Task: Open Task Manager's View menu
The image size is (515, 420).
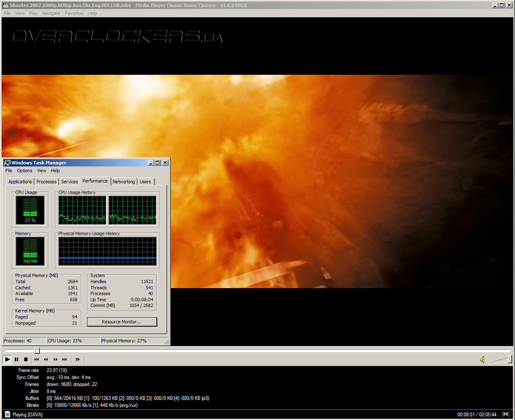Action: point(41,171)
